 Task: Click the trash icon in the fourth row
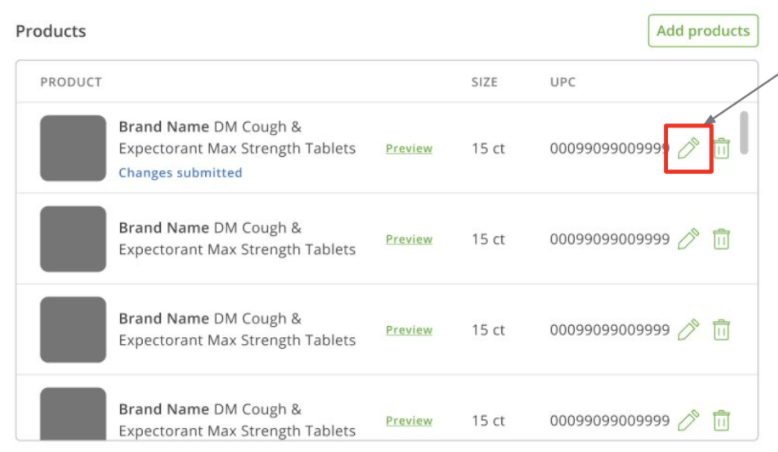[721, 420]
